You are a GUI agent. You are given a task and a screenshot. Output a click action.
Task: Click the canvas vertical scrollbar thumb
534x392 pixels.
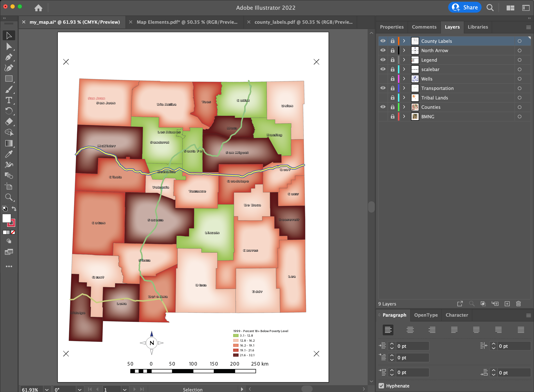point(371,207)
